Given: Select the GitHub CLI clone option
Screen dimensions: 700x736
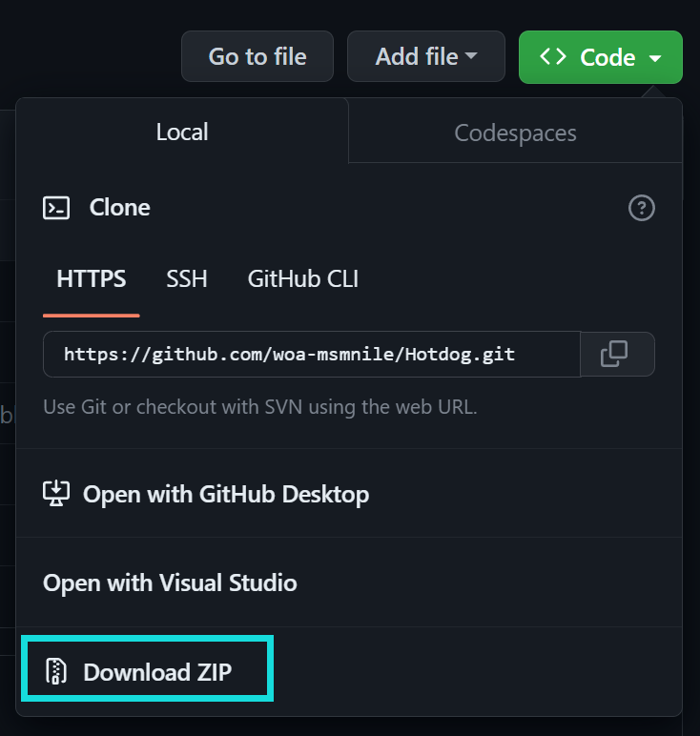Looking at the screenshot, I should 303,278.
